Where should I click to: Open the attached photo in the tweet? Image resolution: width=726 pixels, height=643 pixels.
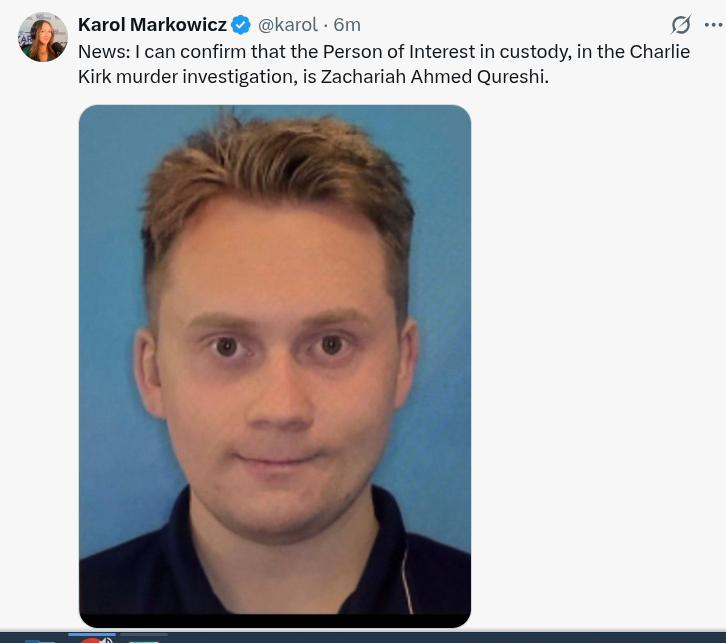pyautogui.click(x=275, y=366)
